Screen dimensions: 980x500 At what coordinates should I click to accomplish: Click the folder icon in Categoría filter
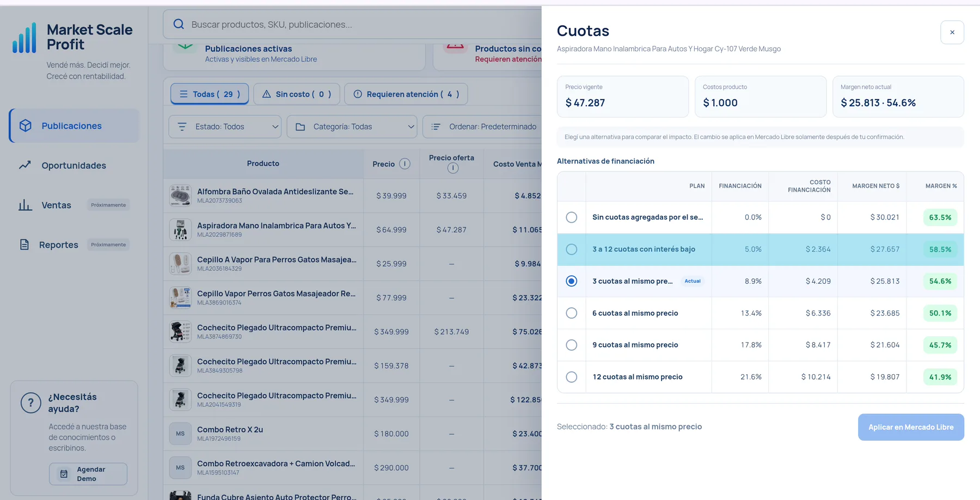pyautogui.click(x=300, y=127)
